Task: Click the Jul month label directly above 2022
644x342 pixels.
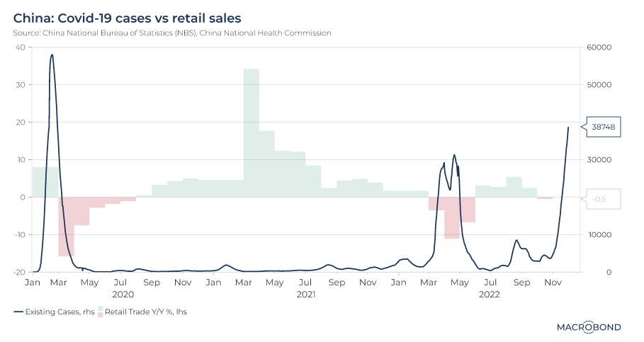Action: pyautogui.click(x=490, y=283)
